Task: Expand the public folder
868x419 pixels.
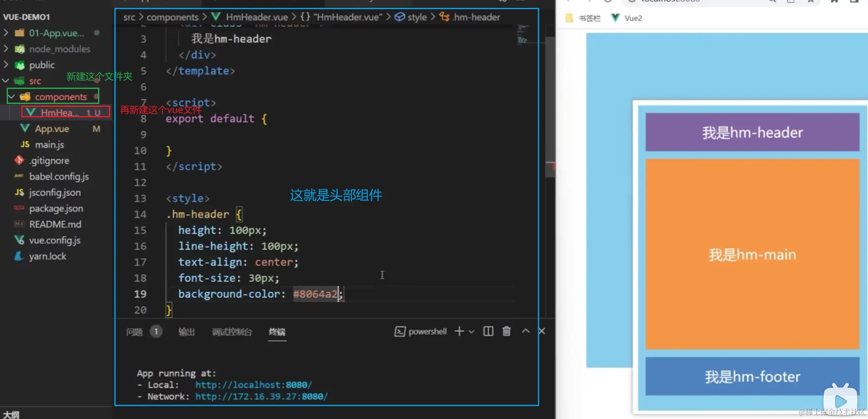Action: [6, 65]
